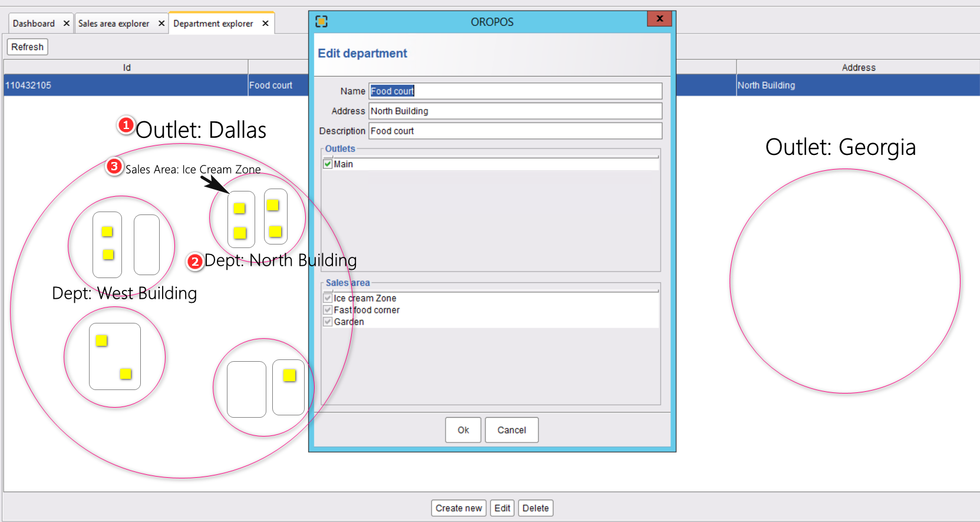Toggle the Ice cream Zone checkbox
980x522 pixels.
click(328, 298)
